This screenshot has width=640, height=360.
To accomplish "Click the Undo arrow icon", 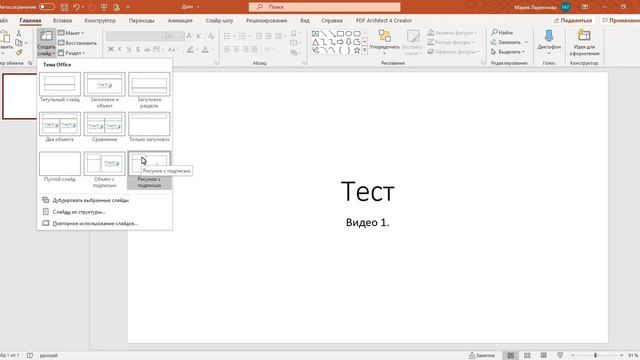I will pyautogui.click(x=76, y=7).
